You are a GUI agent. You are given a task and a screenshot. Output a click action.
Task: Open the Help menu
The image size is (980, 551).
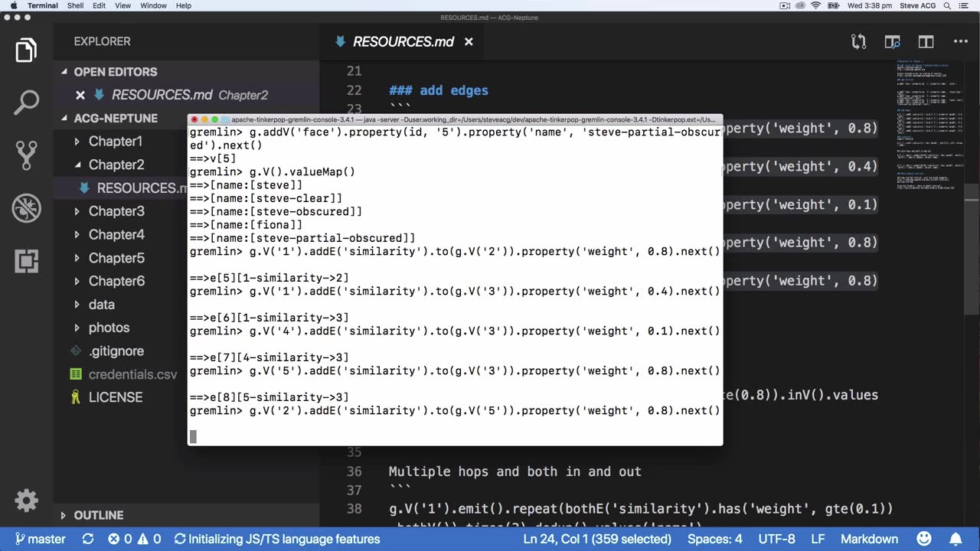pyautogui.click(x=184, y=5)
